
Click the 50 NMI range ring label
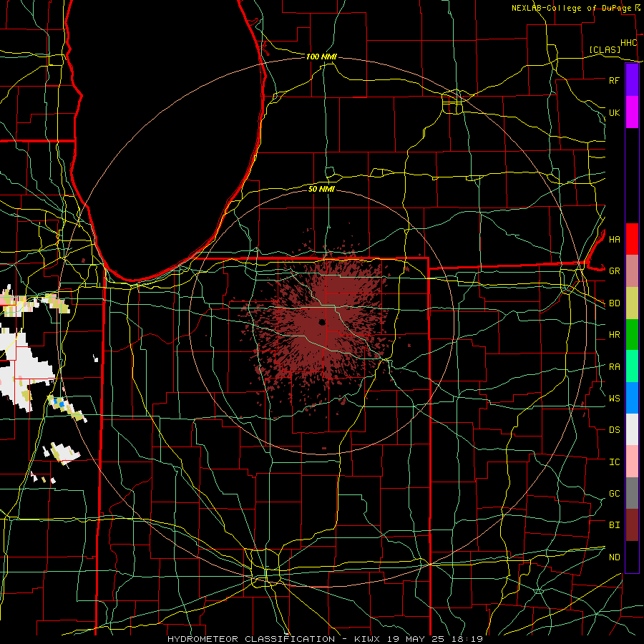pyautogui.click(x=321, y=189)
